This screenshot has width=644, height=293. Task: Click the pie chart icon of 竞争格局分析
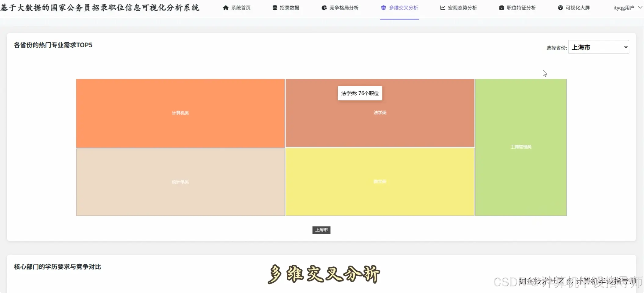(323, 8)
